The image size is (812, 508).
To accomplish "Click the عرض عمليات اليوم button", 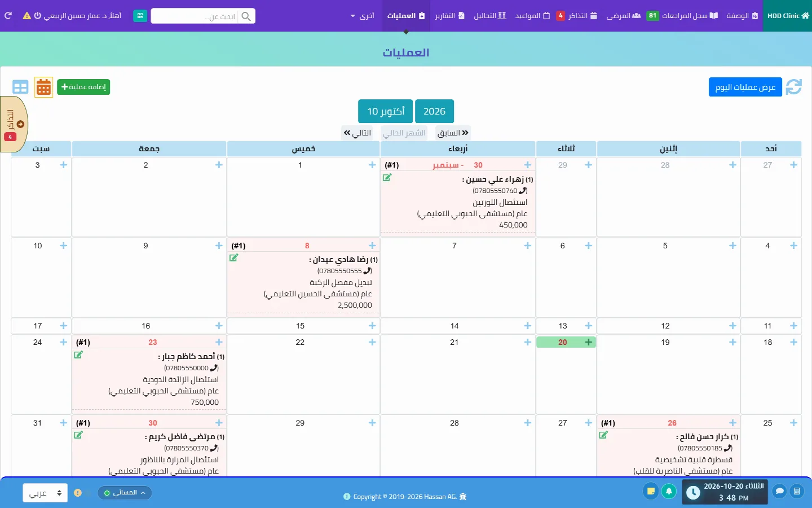I will click(x=745, y=87).
